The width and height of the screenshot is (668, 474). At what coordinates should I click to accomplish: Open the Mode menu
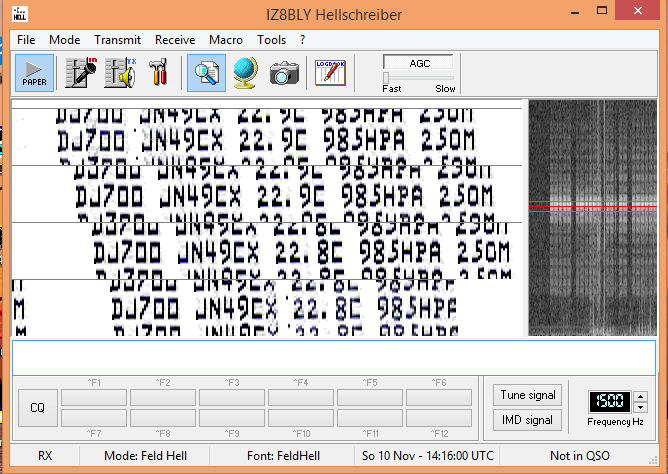click(64, 40)
